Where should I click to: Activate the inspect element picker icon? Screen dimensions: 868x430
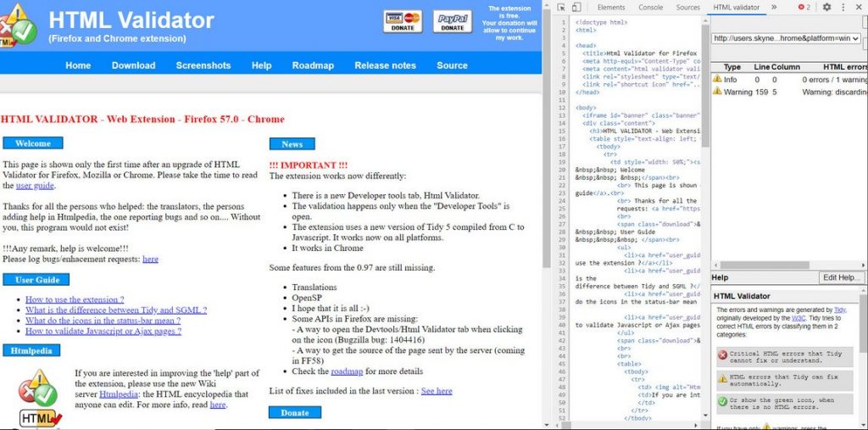[562, 8]
